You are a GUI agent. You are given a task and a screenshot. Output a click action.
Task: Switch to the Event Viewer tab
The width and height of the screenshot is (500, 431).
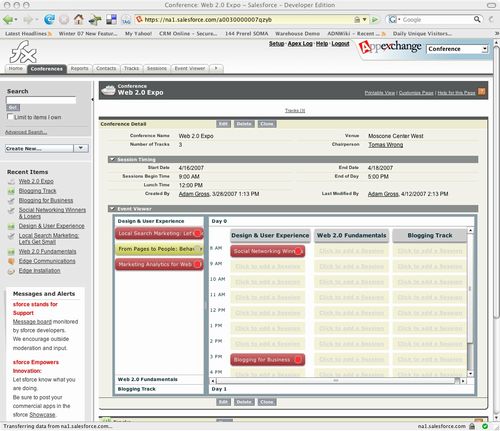[190, 68]
